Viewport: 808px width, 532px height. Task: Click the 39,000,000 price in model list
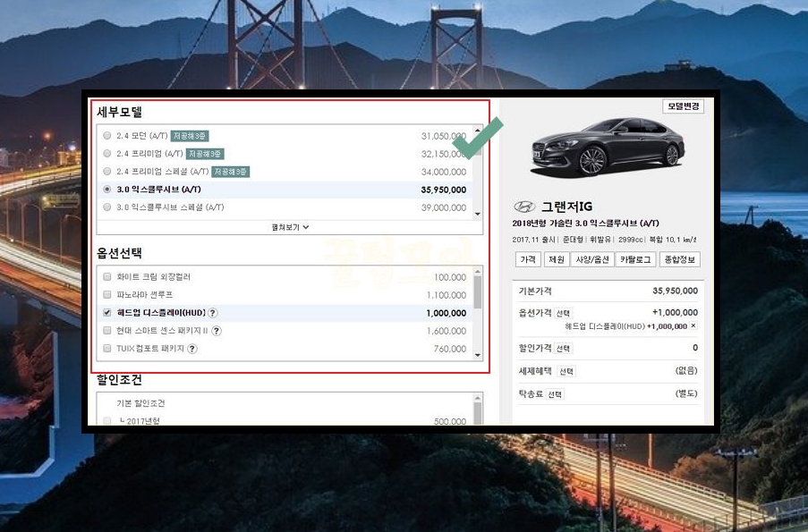click(444, 207)
